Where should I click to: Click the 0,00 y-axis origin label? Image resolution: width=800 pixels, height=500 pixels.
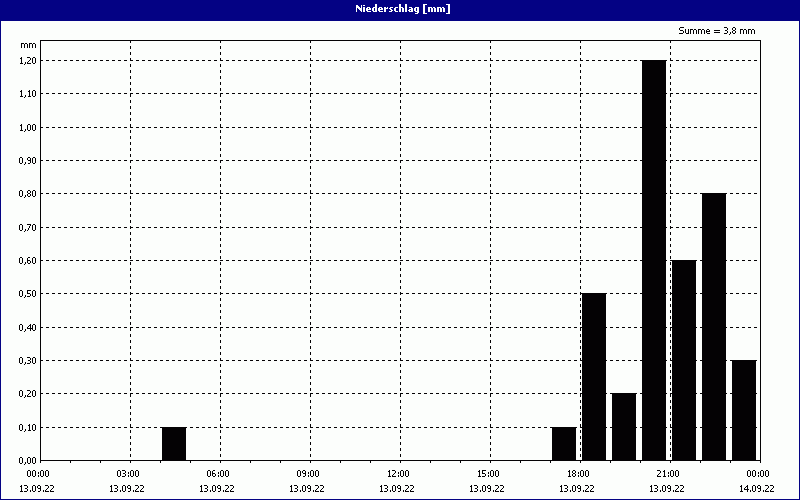click(x=26, y=460)
